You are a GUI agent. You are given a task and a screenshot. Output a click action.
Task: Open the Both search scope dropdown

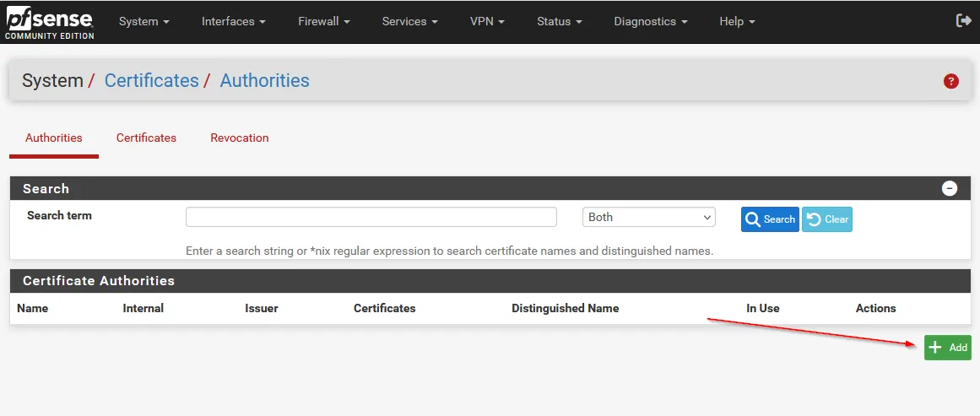point(648,217)
